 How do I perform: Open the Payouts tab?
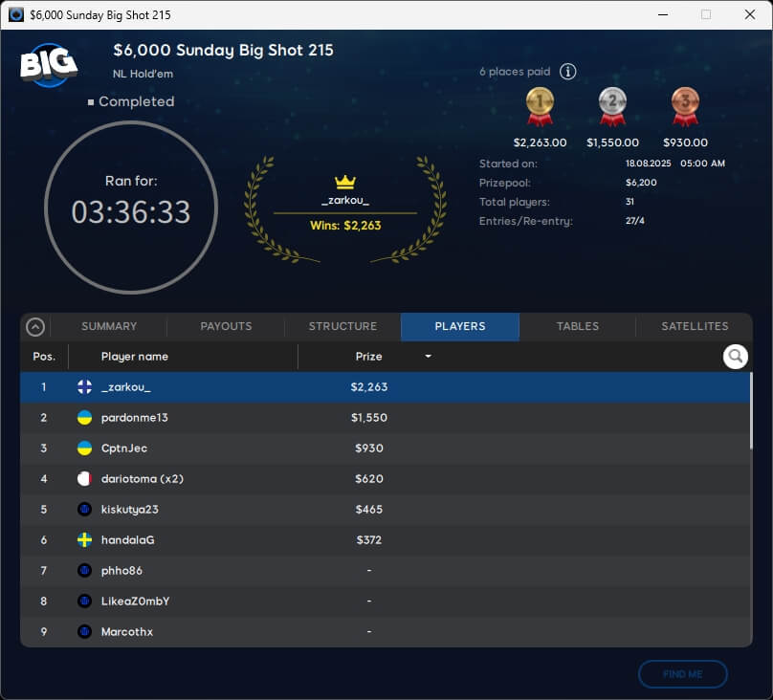click(226, 326)
